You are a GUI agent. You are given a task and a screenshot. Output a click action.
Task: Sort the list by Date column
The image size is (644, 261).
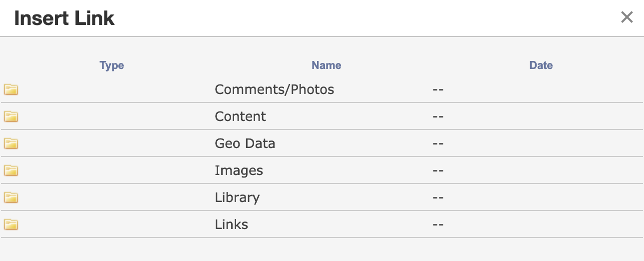pos(541,65)
